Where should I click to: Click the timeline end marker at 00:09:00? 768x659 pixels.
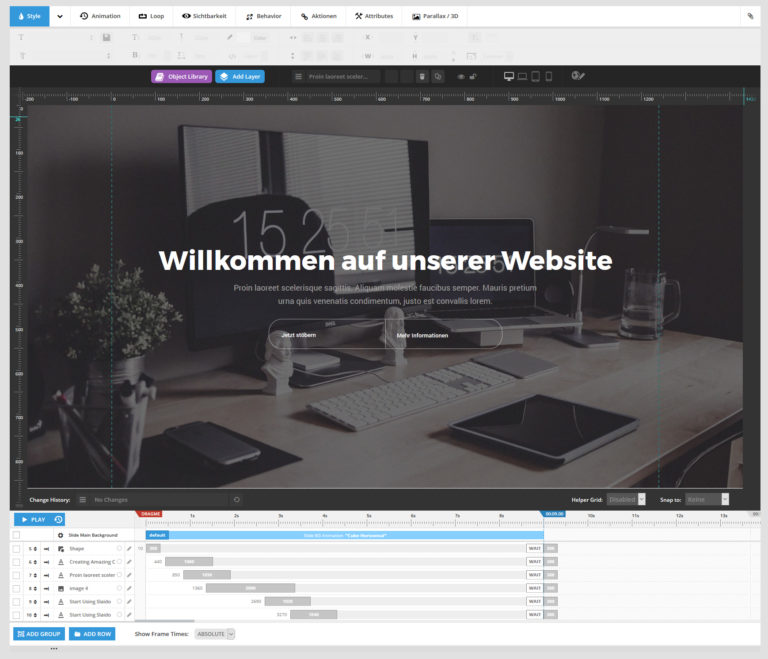point(553,514)
